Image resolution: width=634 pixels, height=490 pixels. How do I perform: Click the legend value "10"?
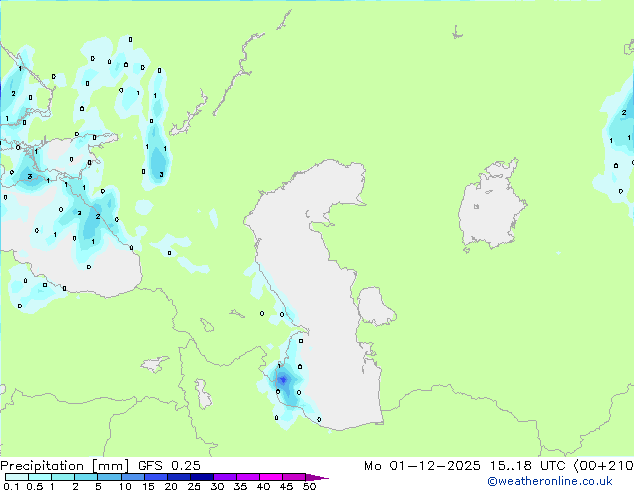tap(125, 486)
